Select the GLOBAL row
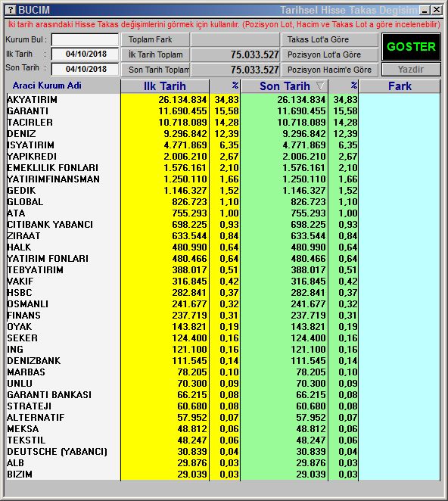Image resolution: width=448 pixels, height=501 pixels. click(223, 202)
